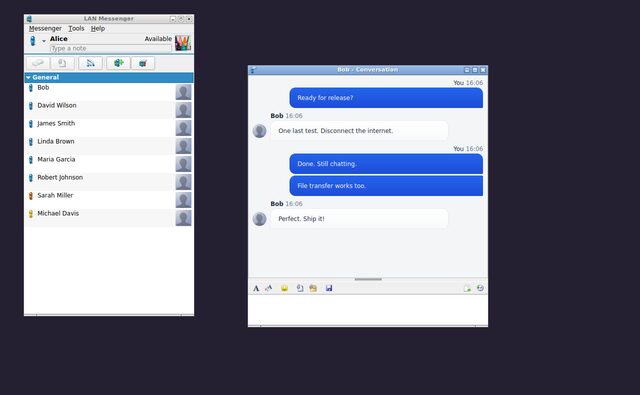
Task: Click the 'Available' status label
Action: click(x=158, y=39)
